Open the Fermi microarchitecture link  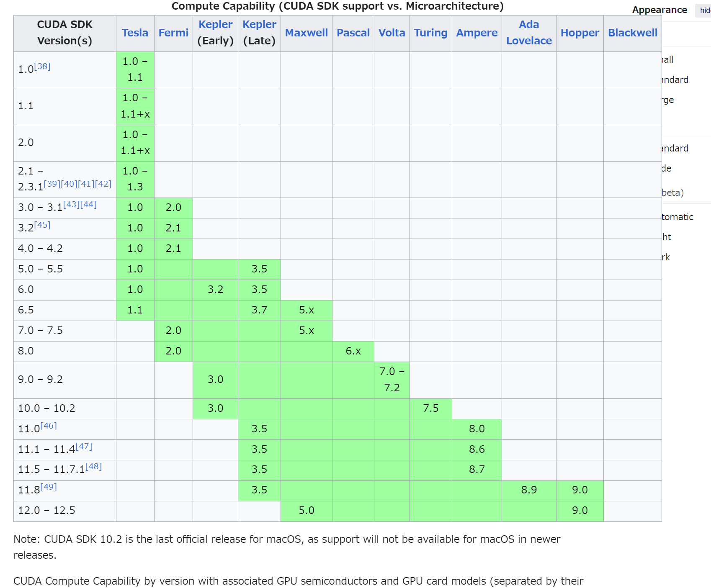click(173, 33)
